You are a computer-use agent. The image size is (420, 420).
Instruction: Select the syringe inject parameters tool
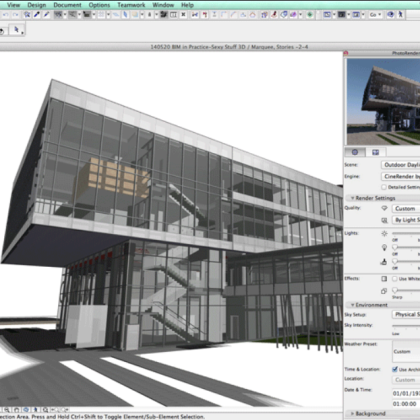tap(46, 15)
